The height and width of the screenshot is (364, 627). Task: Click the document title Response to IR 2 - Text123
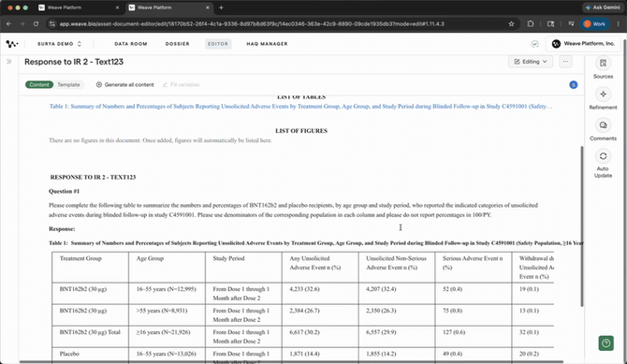pos(74,62)
